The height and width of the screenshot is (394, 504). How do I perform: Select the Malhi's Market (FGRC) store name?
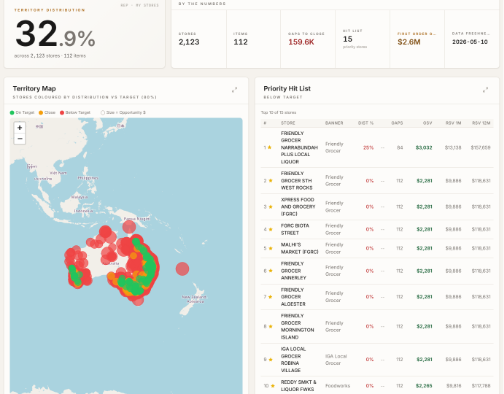299,248
